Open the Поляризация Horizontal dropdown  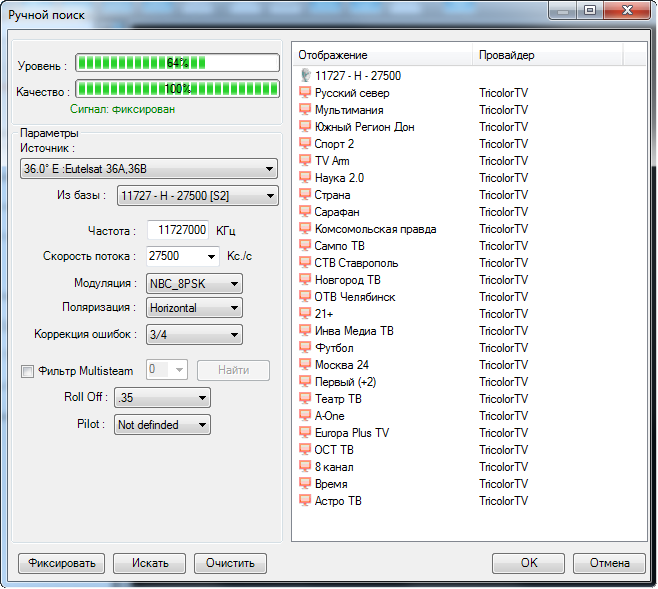pos(194,309)
